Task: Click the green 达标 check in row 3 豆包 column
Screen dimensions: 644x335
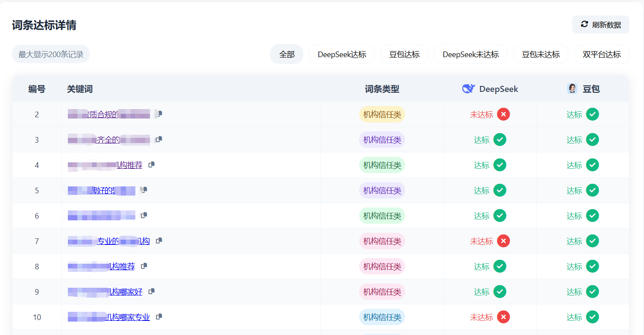Action: pos(592,140)
